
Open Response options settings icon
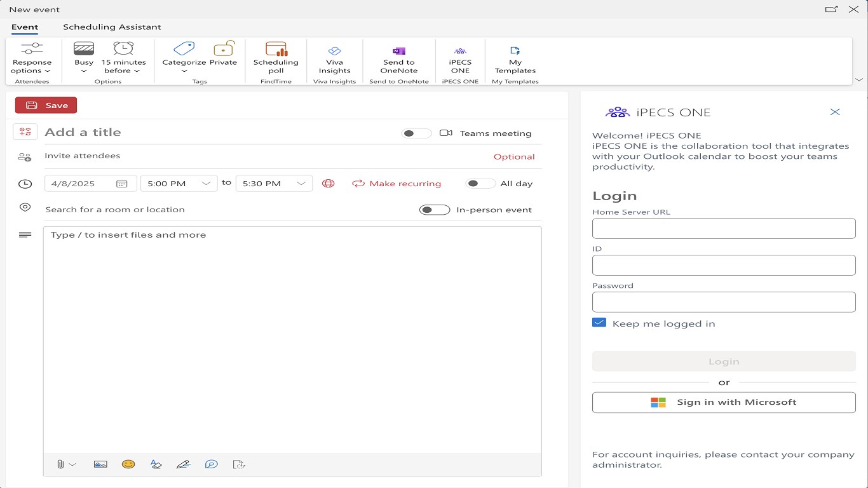(x=32, y=48)
